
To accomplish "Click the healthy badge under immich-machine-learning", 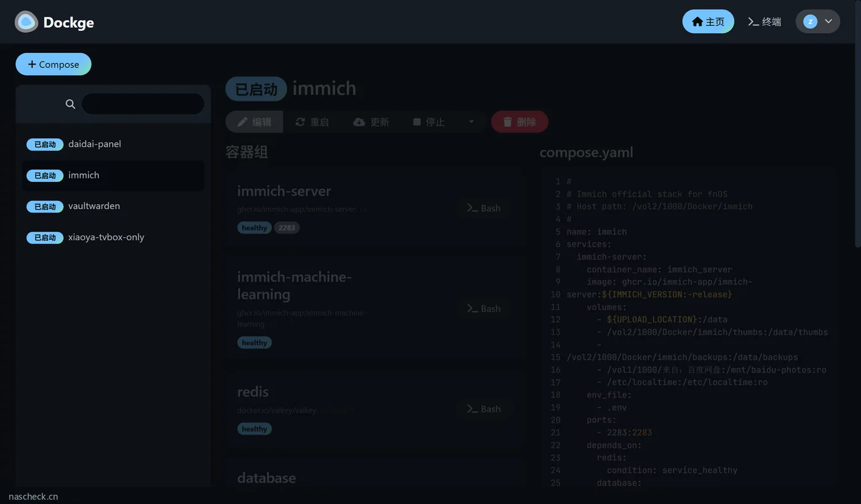I will tap(255, 343).
